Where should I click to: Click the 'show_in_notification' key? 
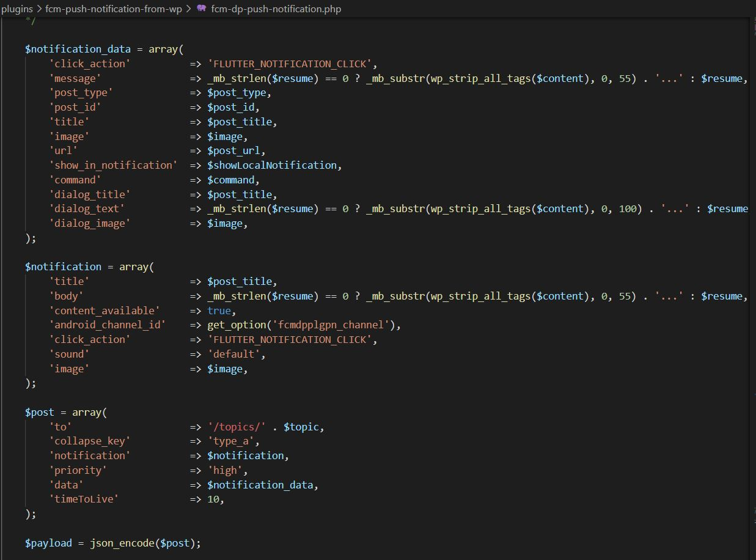coord(114,165)
